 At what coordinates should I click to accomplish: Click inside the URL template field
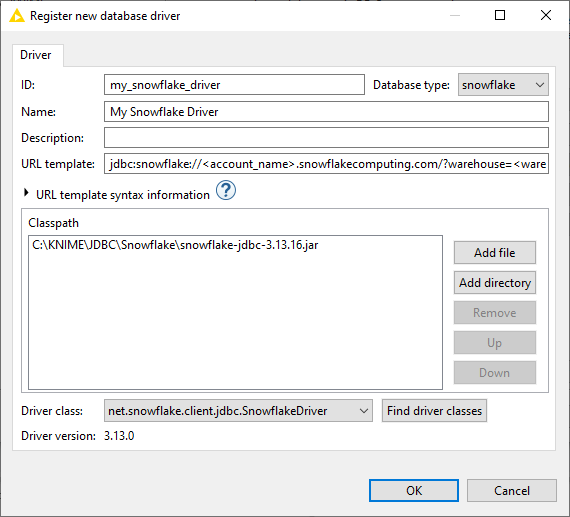[326, 164]
